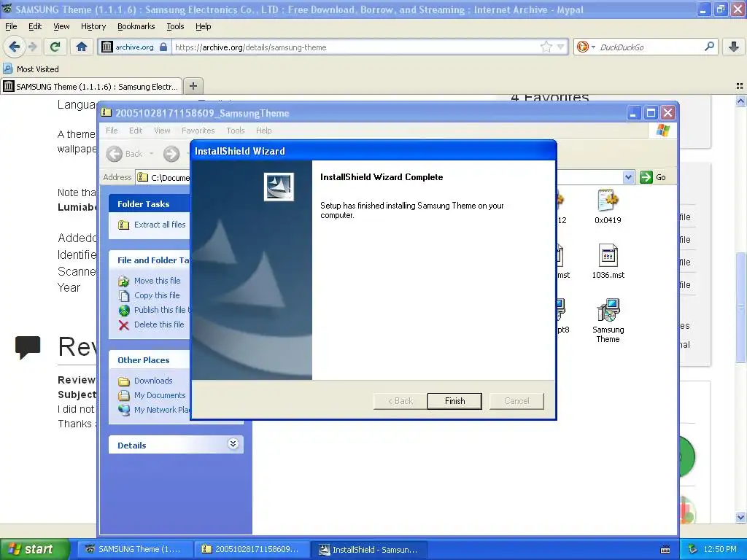The width and height of the screenshot is (747, 560).
Task: Open Favorites menu in Explorer window
Action: pos(198,131)
